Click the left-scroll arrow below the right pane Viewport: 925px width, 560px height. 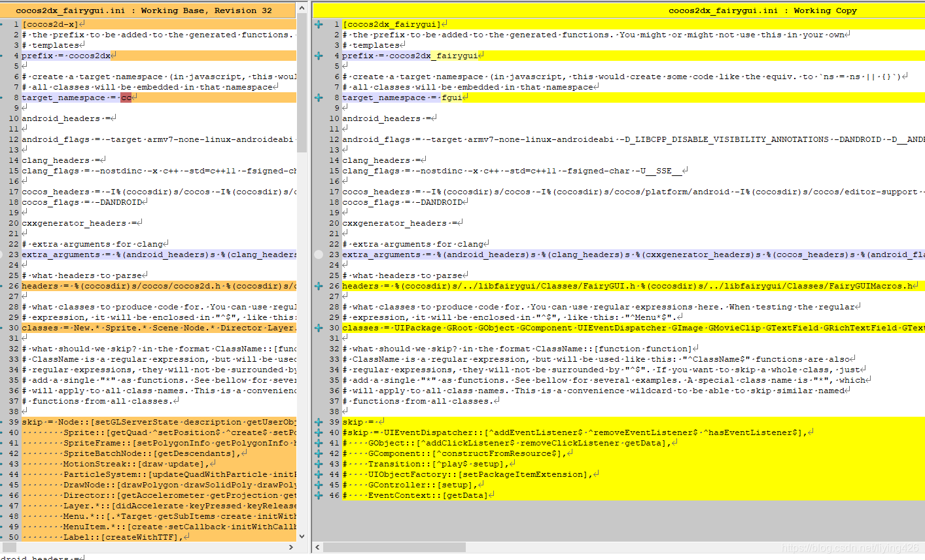coord(318,546)
